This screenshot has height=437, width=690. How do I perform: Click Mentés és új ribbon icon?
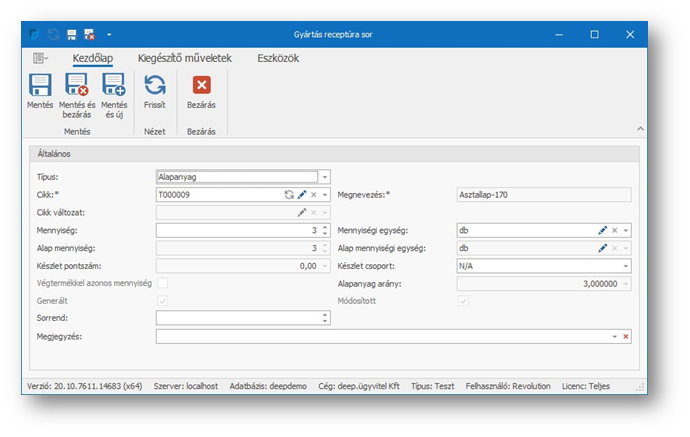pyautogui.click(x=114, y=86)
